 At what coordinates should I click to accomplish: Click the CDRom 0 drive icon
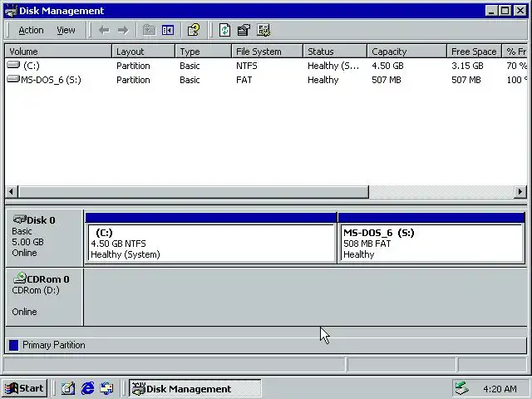(20, 278)
